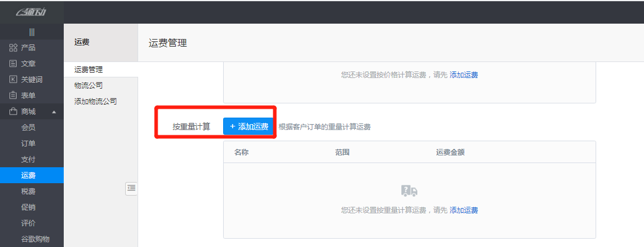
Task: Click the blue 添加运费 button
Action: 249,126
